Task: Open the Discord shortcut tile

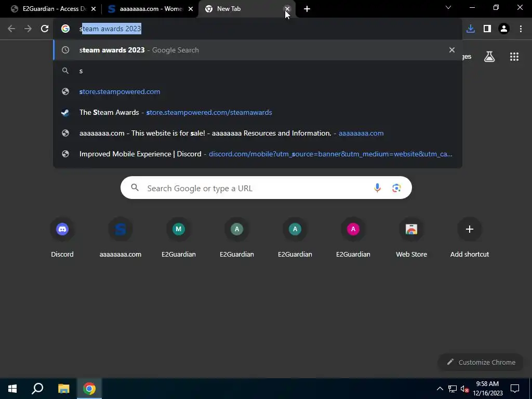Action: [62, 237]
